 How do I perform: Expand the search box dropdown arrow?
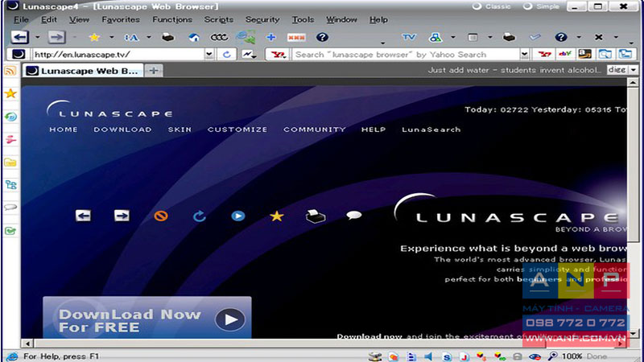click(525, 54)
